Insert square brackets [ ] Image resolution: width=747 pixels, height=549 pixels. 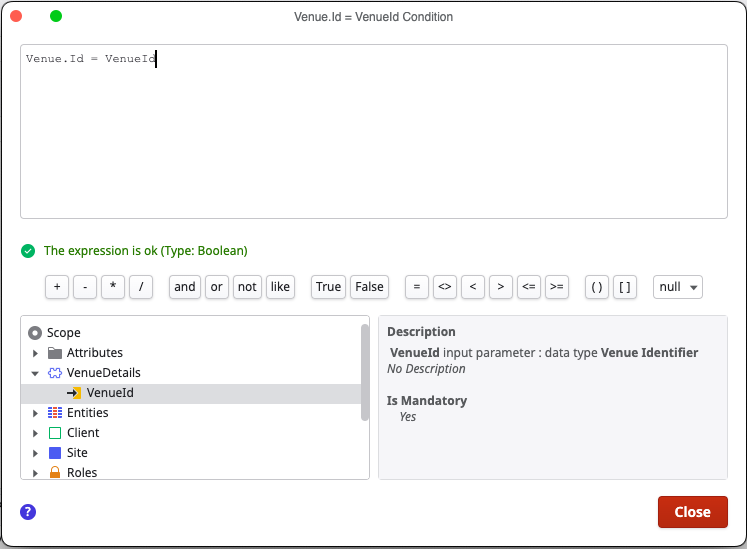[x=625, y=287]
